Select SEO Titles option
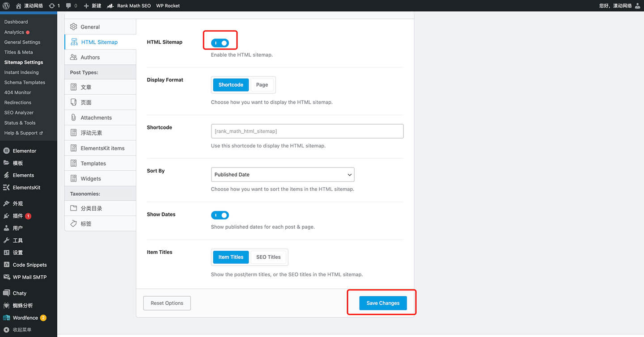 tap(268, 257)
